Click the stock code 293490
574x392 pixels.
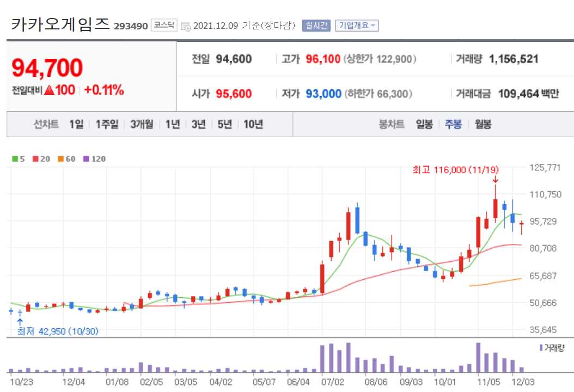pyautogui.click(x=131, y=26)
